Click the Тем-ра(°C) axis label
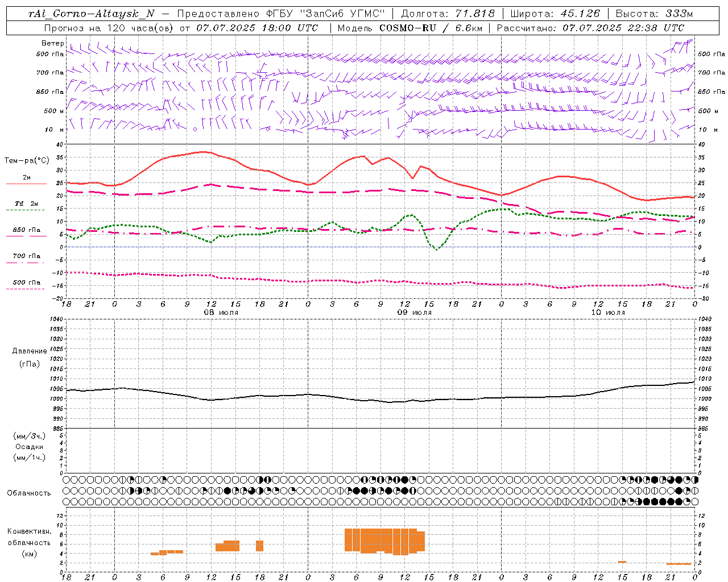728x582 pixels. (27, 161)
